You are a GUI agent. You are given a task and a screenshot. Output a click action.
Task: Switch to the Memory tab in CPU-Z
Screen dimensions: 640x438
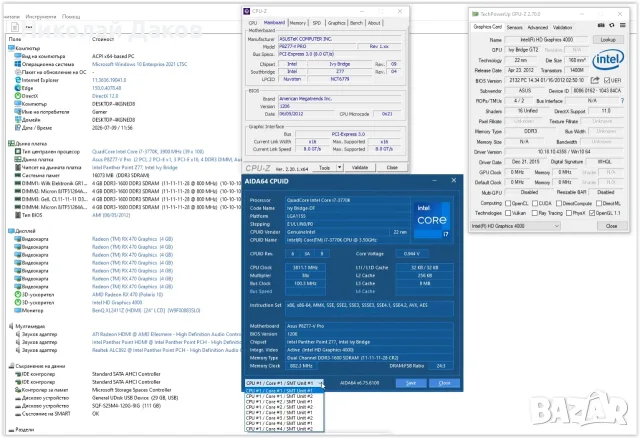click(x=298, y=23)
